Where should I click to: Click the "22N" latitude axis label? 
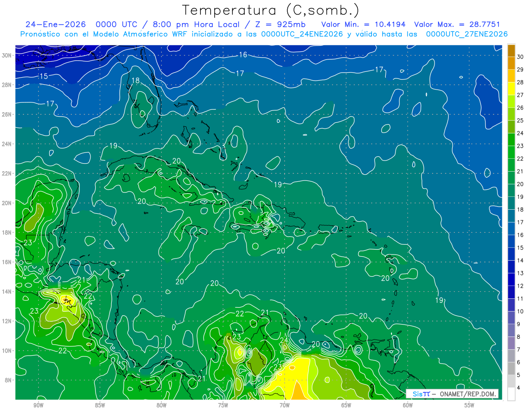[7, 173]
